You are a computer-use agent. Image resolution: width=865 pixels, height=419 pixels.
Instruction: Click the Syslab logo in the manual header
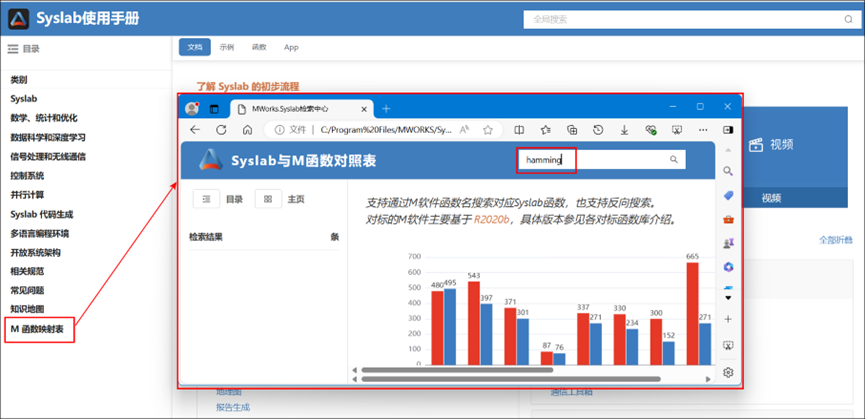click(19, 19)
